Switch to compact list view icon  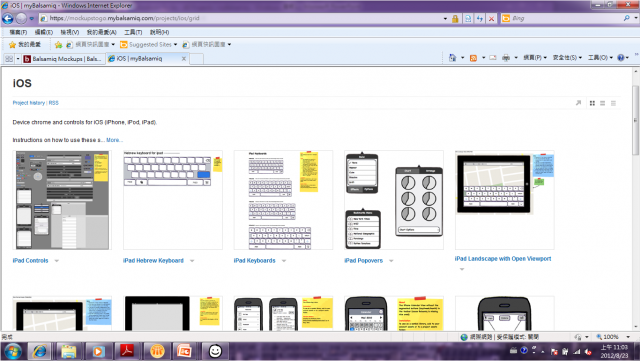[x=613, y=103]
